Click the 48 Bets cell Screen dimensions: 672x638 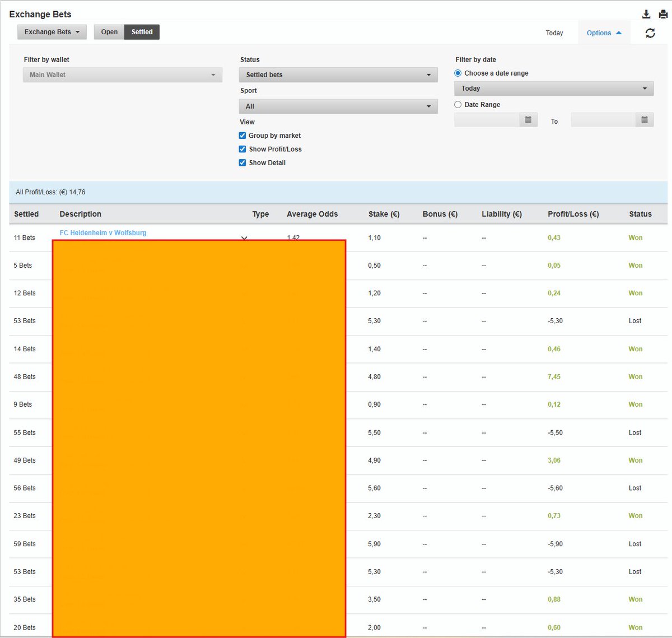[x=25, y=377]
